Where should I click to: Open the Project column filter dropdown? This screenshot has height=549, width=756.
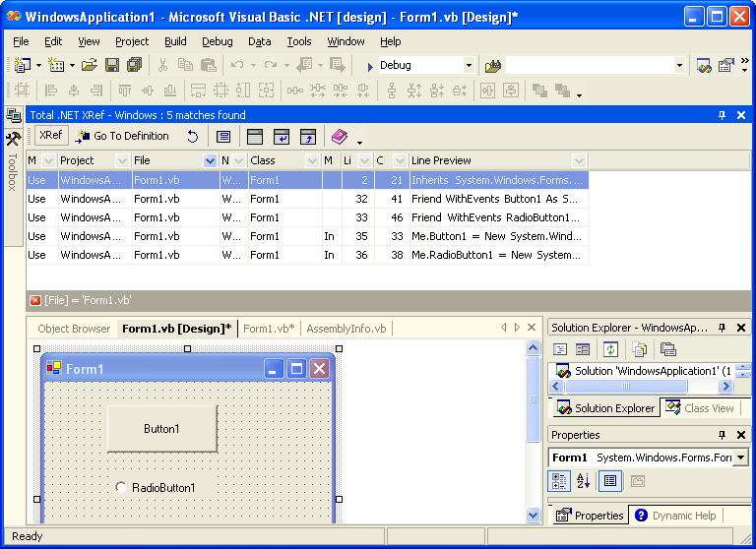click(122, 160)
